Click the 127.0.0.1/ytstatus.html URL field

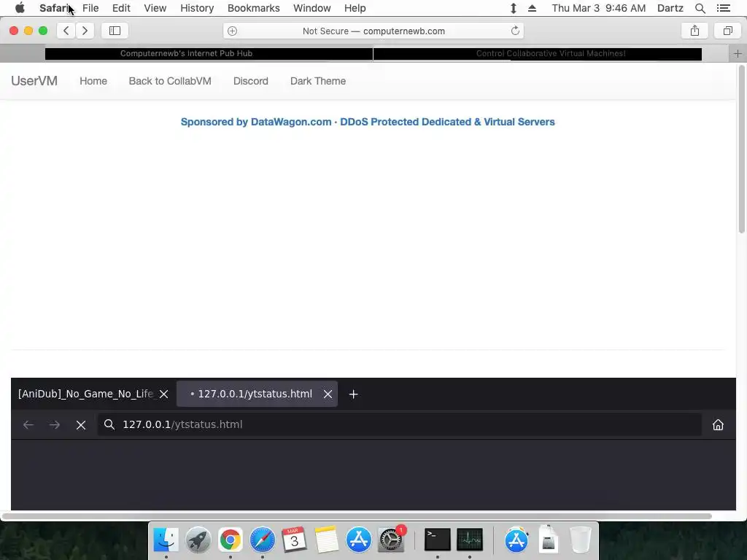pyautogui.click(x=399, y=424)
